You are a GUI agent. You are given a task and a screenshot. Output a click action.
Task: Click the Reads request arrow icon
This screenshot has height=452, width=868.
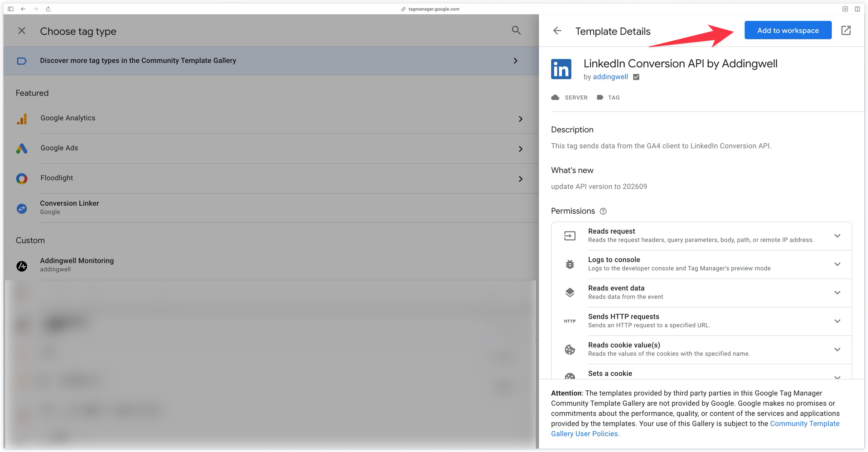570,235
